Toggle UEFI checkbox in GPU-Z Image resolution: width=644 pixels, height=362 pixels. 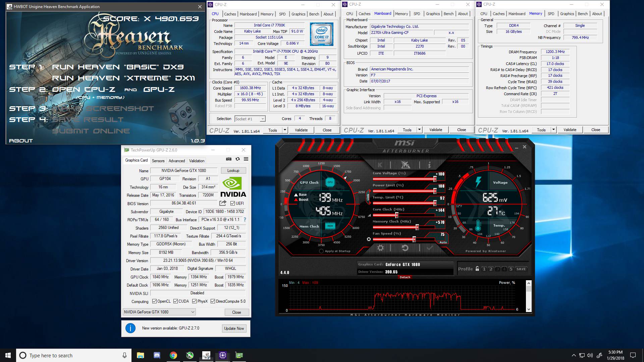232,203
